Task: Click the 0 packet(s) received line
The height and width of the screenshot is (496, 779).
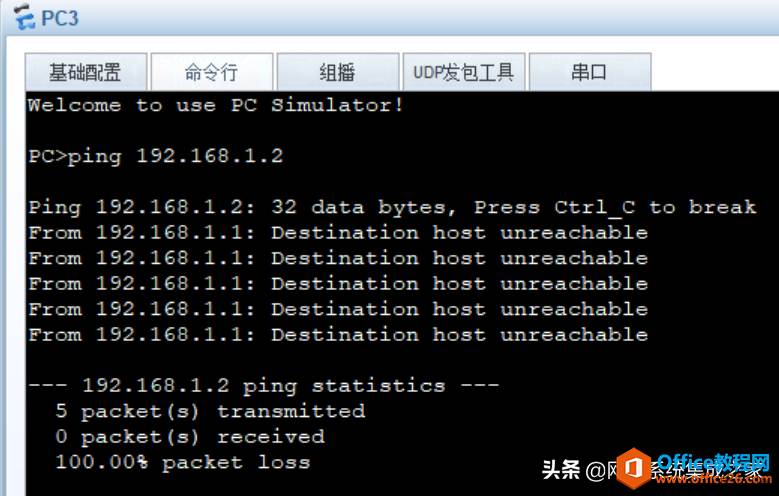Action: (x=190, y=437)
